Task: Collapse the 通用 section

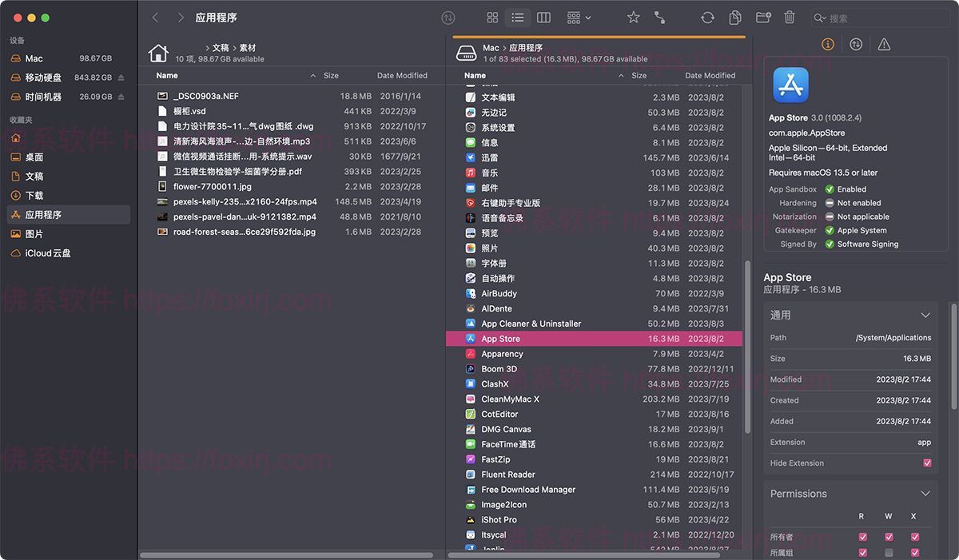Action: coord(925,315)
